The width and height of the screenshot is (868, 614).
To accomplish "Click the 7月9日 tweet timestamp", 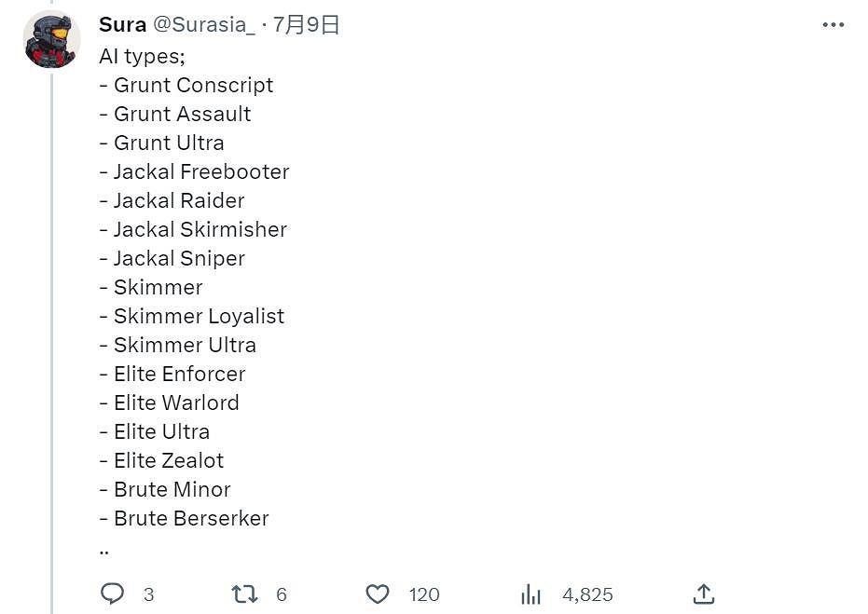I will (306, 25).
